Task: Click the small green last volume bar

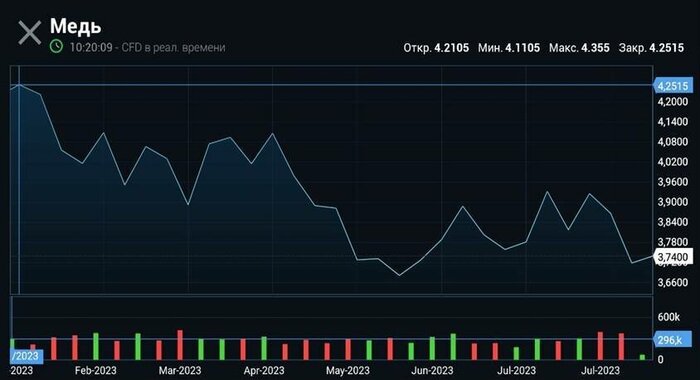Action: 642,357
